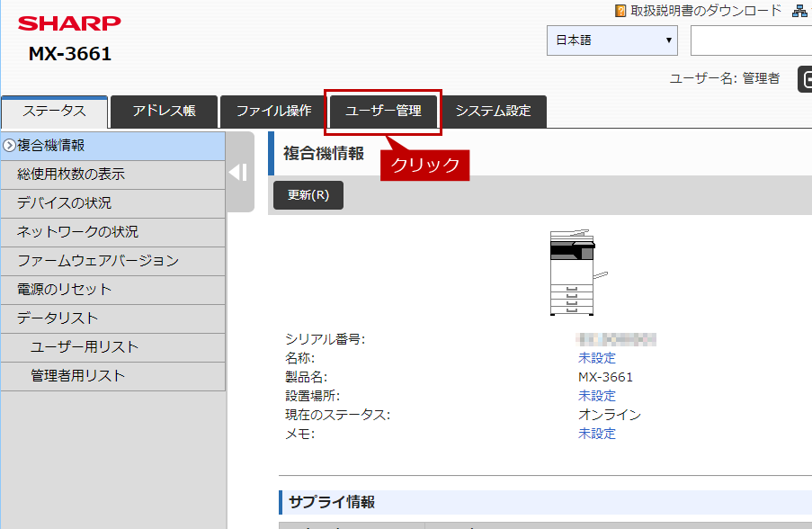
Task: Switch to the アドレス帳 tab
Action: click(x=164, y=112)
